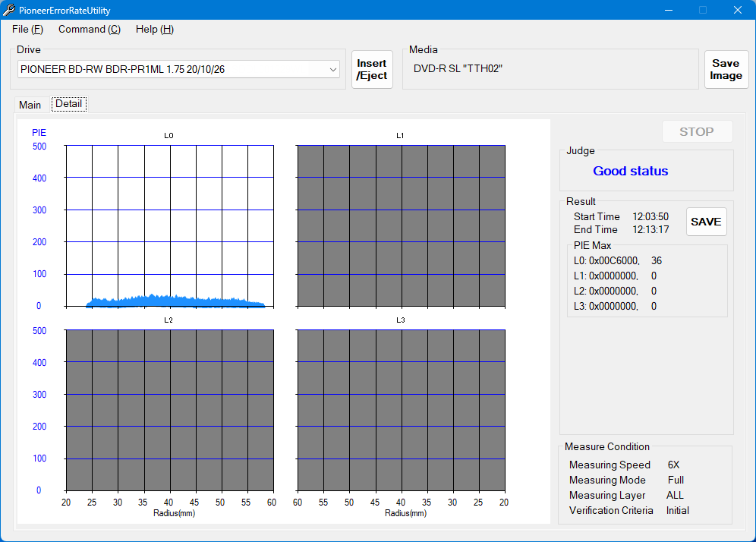Click the PioneerErrorRateUtility wrench icon in title bar
This screenshot has height=542, width=756.
click(x=9, y=10)
